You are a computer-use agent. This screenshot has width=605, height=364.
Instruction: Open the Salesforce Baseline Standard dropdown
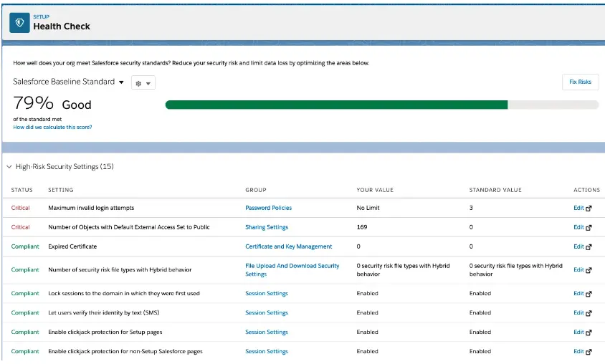(x=68, y=82)
